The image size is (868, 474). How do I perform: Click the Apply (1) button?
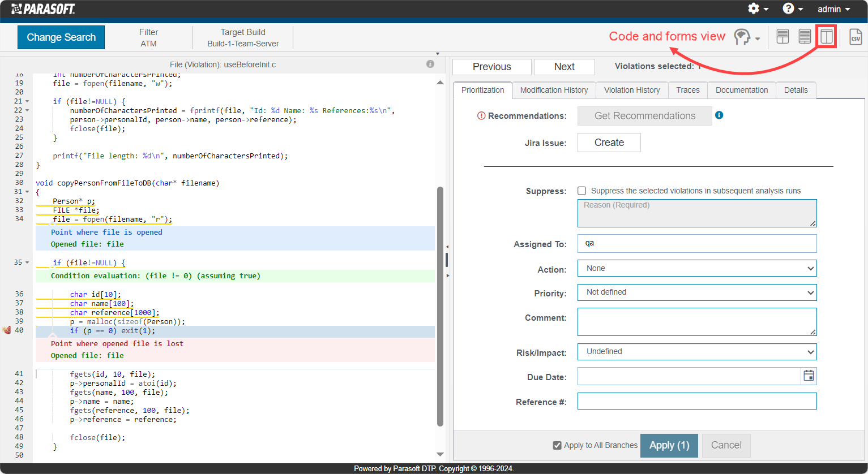click(669, 445)
